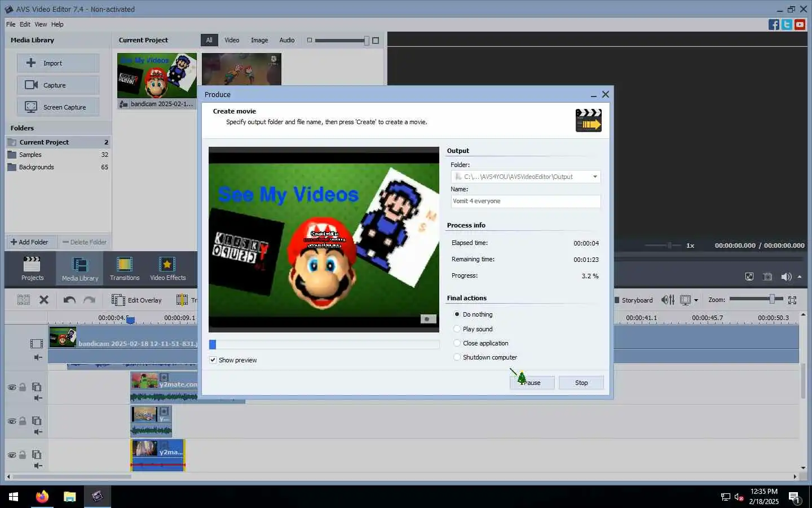Select the All media filter tab
The height and width of the screenshot is (508, 812).
pos(209,40)
